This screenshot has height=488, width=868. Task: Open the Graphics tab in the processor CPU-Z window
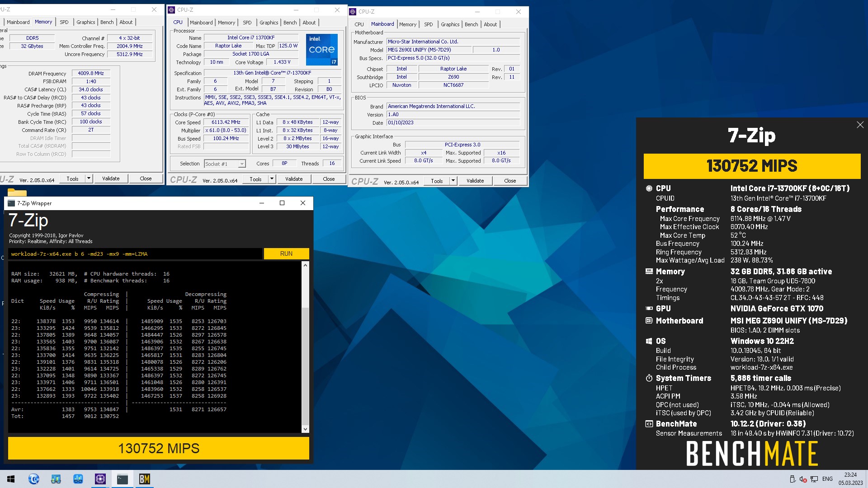269,23
